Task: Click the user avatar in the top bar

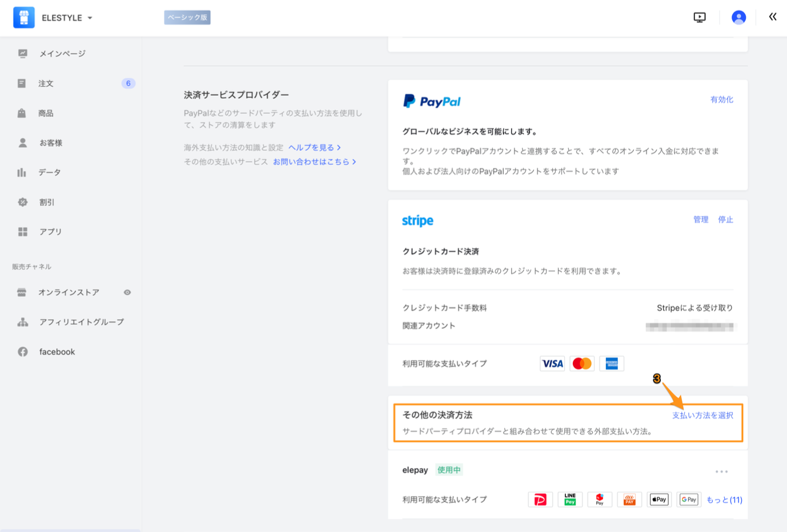Action: pyautogui.click(x=738, y=17)
